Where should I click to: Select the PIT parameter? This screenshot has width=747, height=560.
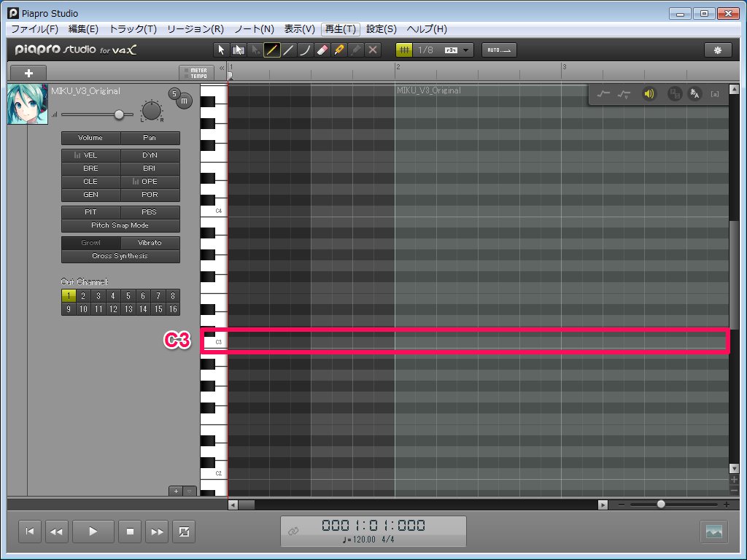point(90,212)
